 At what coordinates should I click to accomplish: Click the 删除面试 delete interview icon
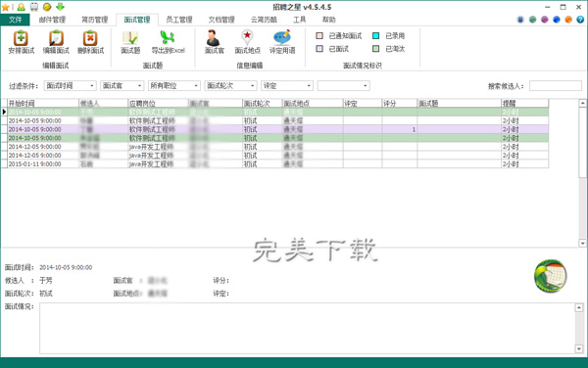click(x=90, y=38)
